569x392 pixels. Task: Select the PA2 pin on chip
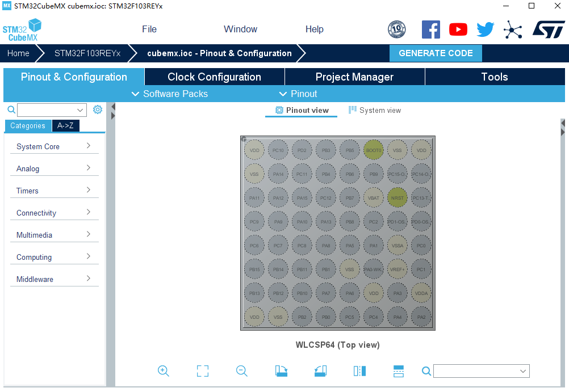pyautogui.click(x=421, y=317)
